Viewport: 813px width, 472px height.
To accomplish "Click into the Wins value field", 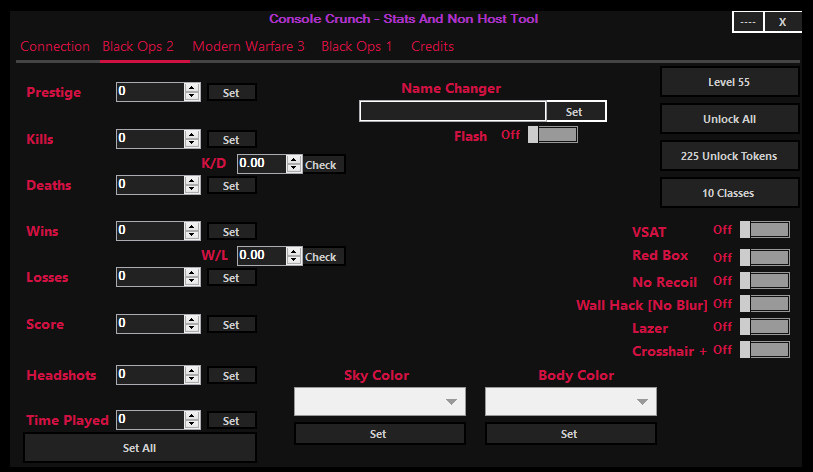I will click(x=150, y=231).
